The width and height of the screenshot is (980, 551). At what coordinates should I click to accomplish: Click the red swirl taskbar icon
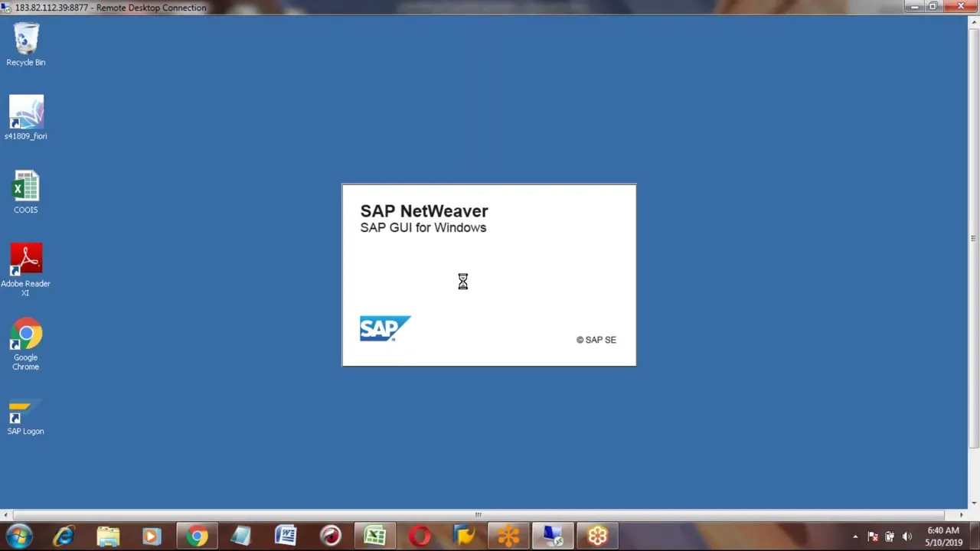[x=331, y=536]
